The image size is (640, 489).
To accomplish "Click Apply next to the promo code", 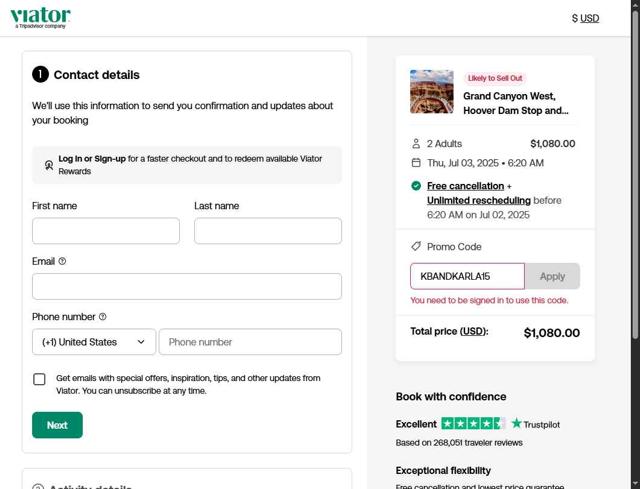I will 552,276.
